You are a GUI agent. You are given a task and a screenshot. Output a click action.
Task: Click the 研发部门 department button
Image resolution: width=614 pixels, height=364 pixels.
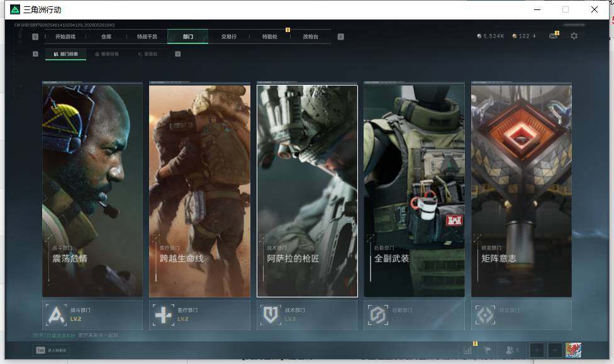click(522, 315)
